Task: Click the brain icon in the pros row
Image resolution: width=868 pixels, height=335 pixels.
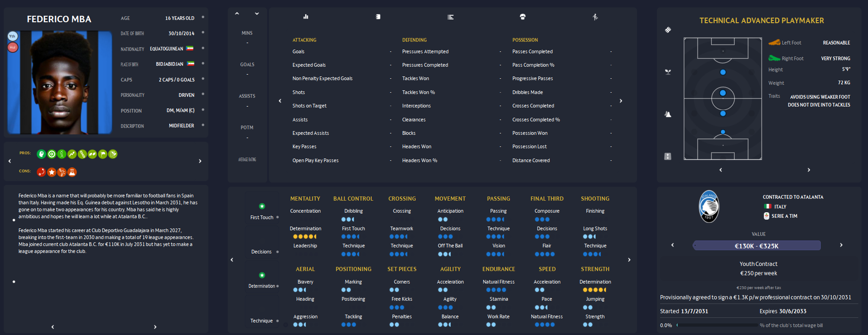Action: click(x=41, y=154)
